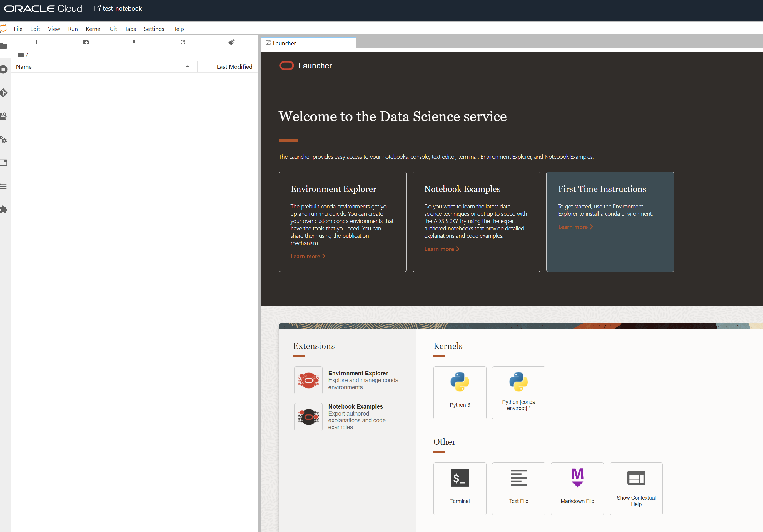Click the Other section heading

(444, 442)
